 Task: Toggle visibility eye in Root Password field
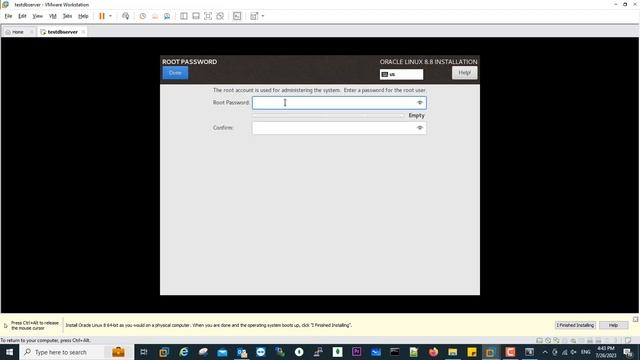click(420, 103)
